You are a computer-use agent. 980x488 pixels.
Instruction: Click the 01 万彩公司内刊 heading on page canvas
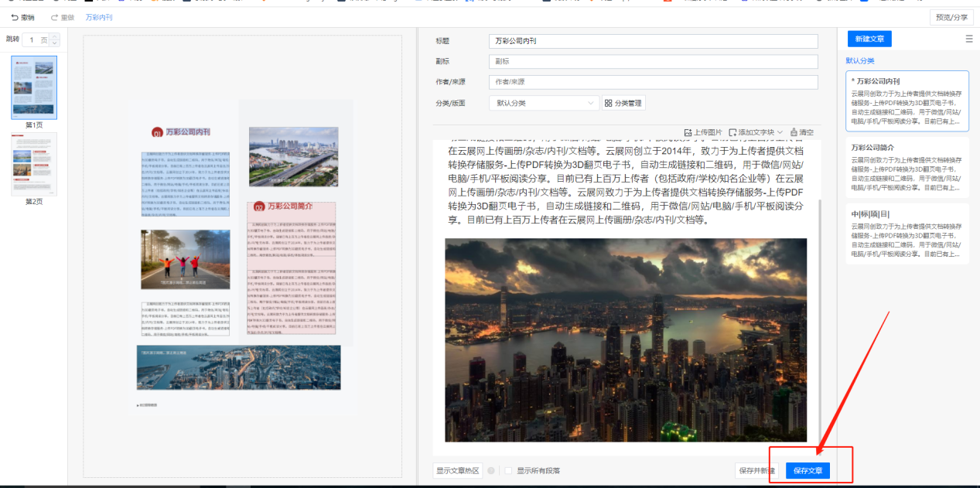pyautogui.click(x=181, y=132)
